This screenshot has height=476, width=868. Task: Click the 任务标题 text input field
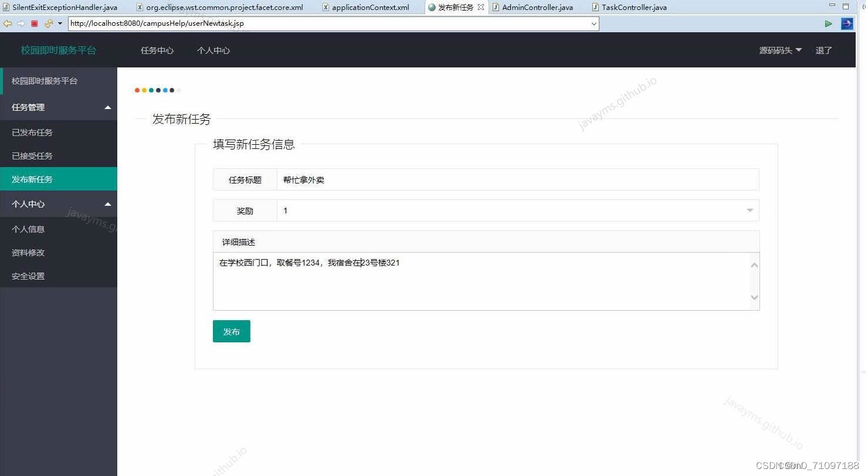click(516, 179)
